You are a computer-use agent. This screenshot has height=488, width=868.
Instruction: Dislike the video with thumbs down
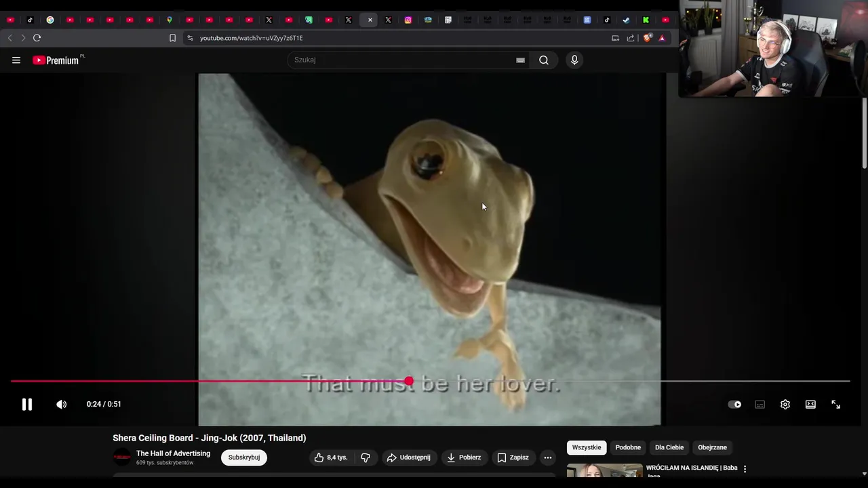[366, 457]
